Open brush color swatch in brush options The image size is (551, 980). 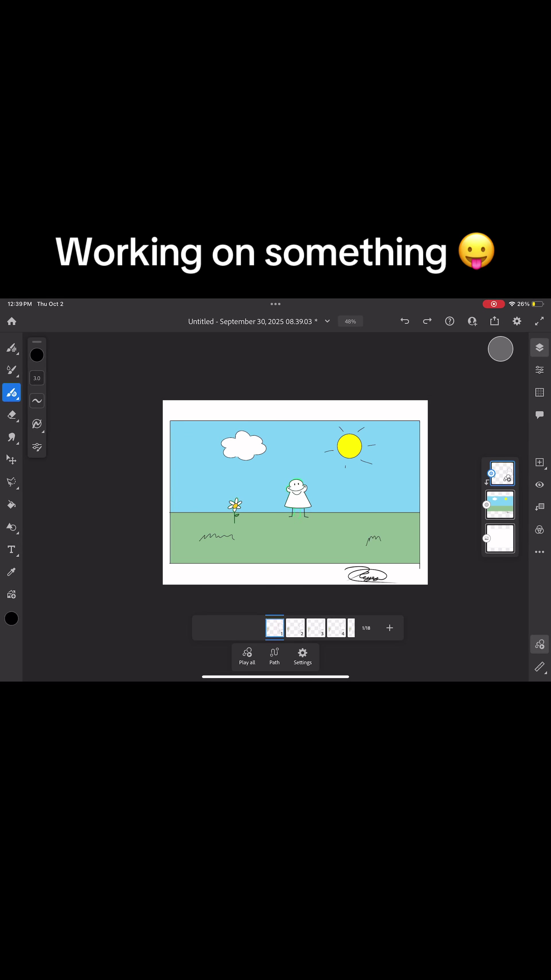pyautogui.click(x=37, y=355)
